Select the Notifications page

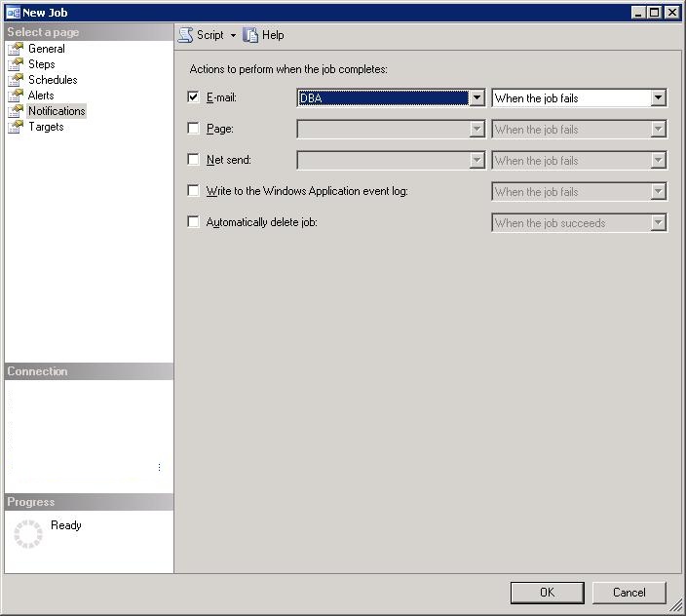tap(57, 111)
